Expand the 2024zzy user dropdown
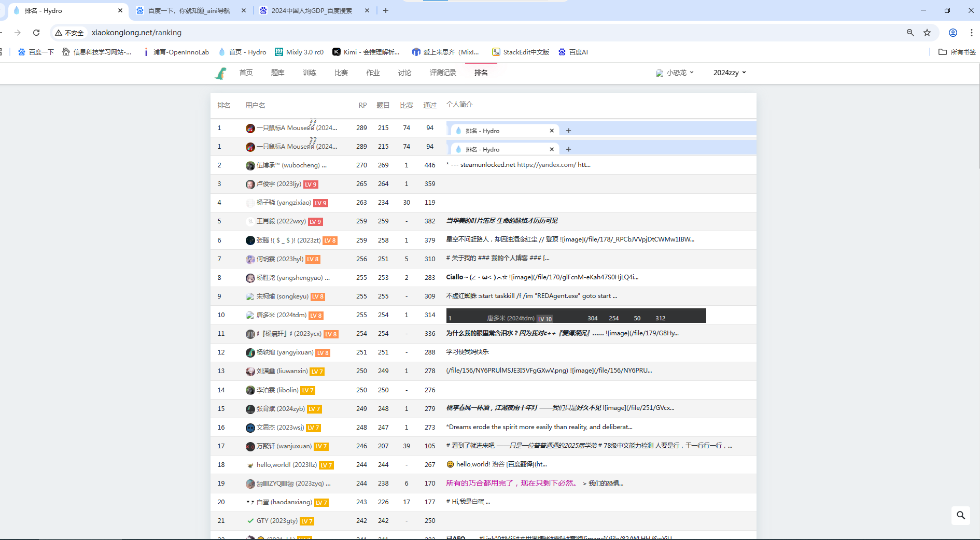 [729, 73]
